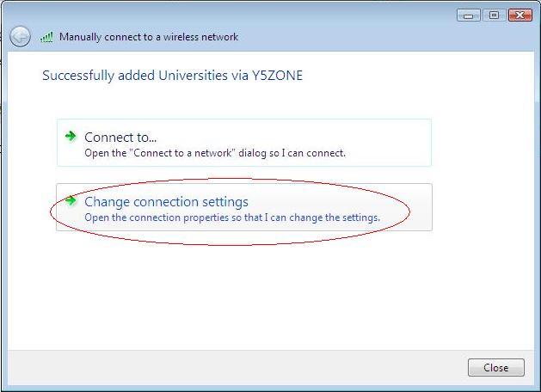Image resolution: width=541 pixels, height=392 pixels.
Task: Click green arrow beside Connect to...
Action: click(x=71, y=136)
